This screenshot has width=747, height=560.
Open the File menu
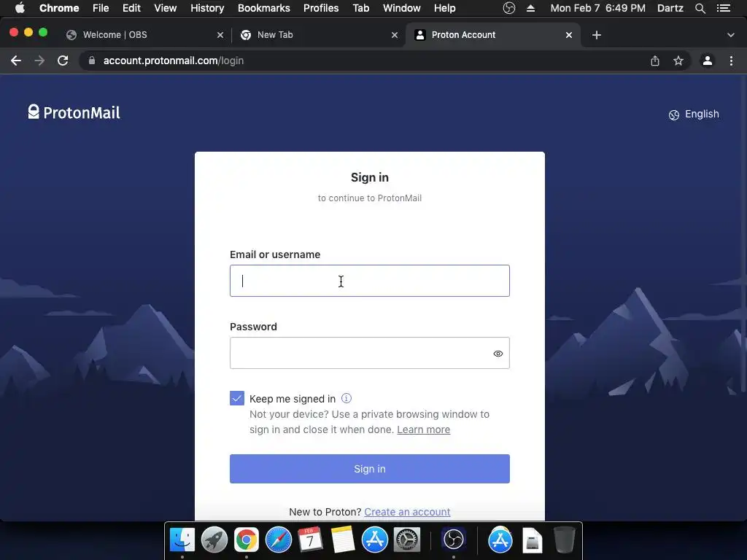101,8
